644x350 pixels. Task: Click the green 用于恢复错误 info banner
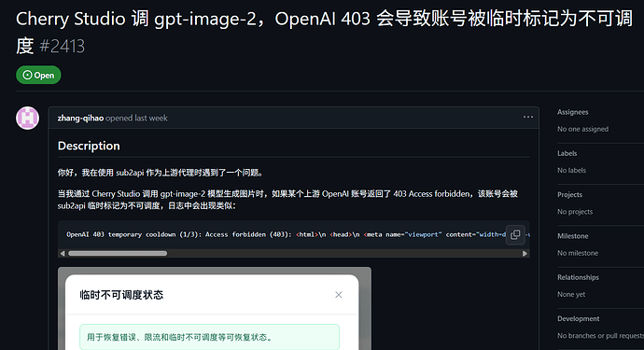pos(209,337)
